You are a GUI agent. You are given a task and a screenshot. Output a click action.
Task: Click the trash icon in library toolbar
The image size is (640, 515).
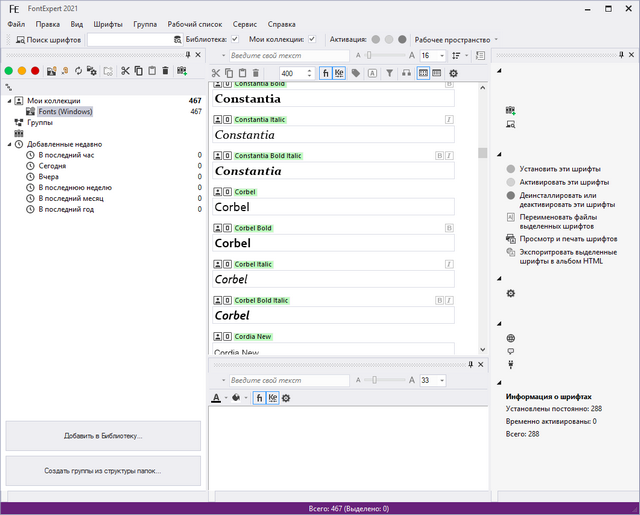[x=166, y=71]
